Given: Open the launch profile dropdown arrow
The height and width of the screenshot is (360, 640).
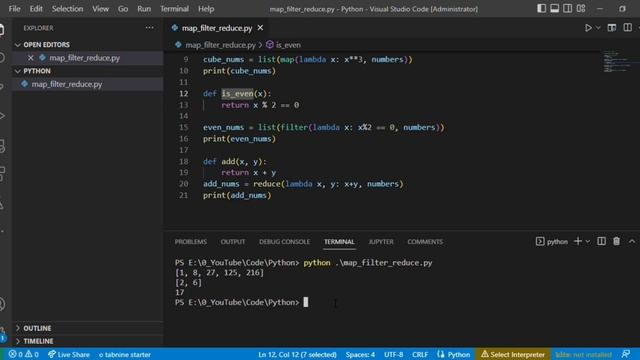Looking at the screenshot, I should point(588,242).
